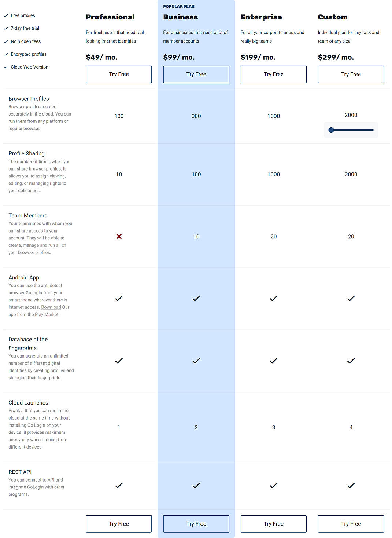Click the checkmark beside No hidden fees
Image resolution: width=392 pixels, height=538 pixels.
point(5,41)
